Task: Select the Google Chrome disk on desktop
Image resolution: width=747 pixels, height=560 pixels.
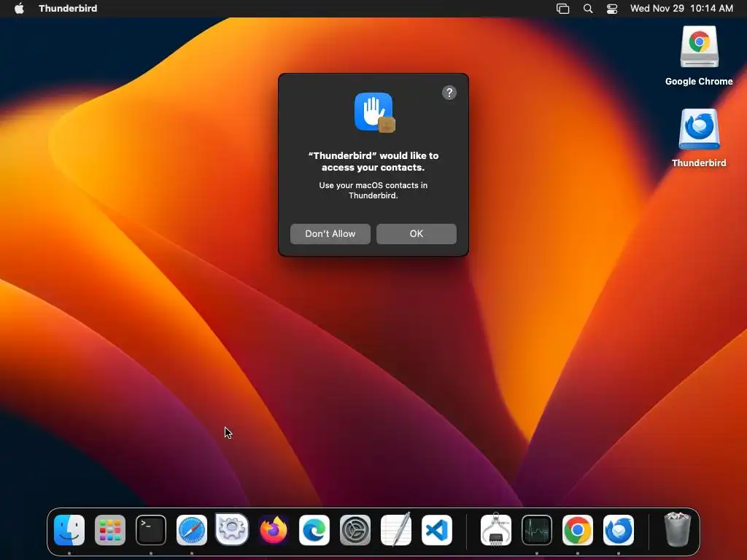Action: pos(699,47)
